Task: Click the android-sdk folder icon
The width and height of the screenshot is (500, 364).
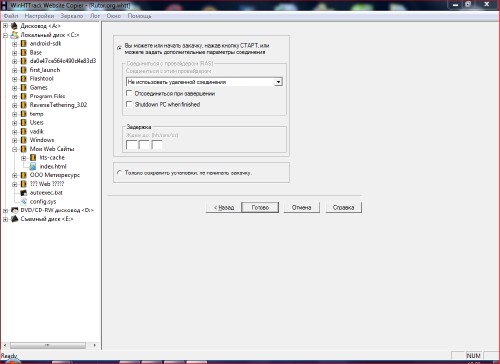Action: coord(23,44)
